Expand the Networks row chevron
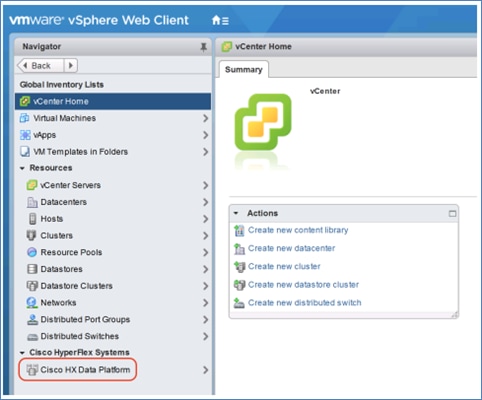Screen dimensions: 482x400 206,303
